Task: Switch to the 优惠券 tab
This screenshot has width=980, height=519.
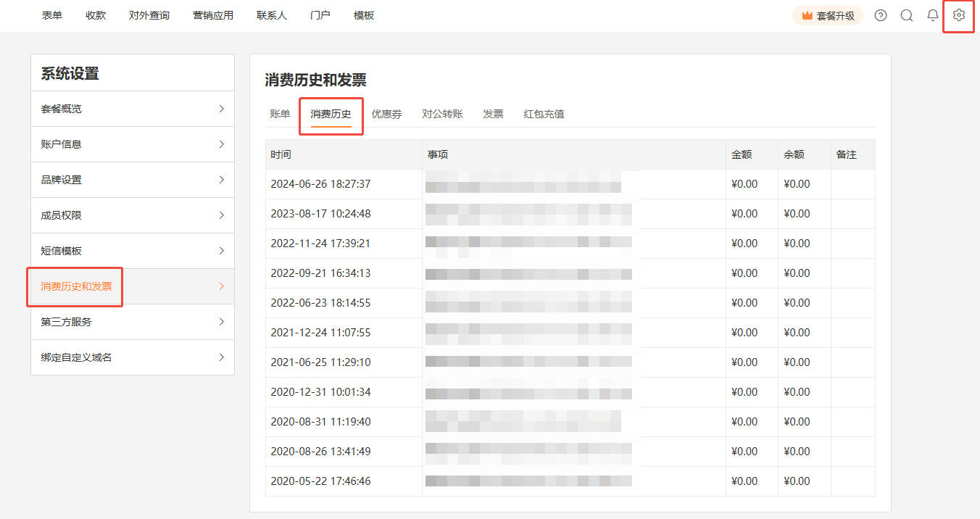Action: pyautogui.click(x=387, y=114)
